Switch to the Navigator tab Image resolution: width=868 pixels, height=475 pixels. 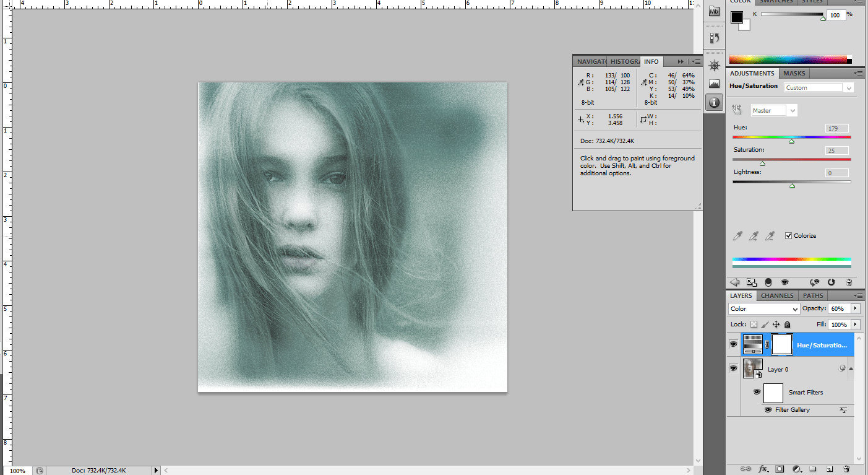click(591, 61)
